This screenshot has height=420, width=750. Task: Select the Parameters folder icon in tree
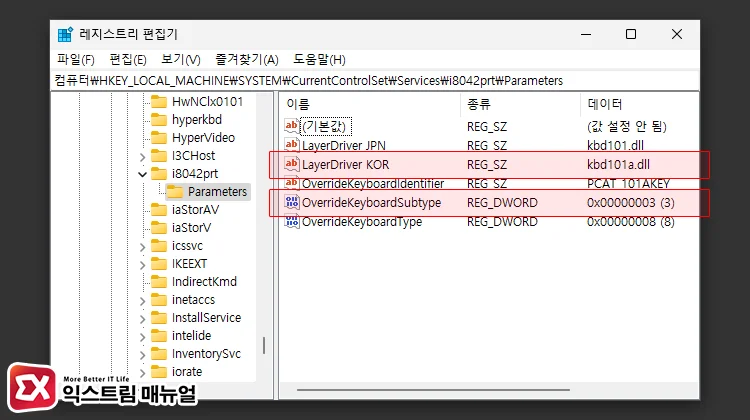point(174,191)
